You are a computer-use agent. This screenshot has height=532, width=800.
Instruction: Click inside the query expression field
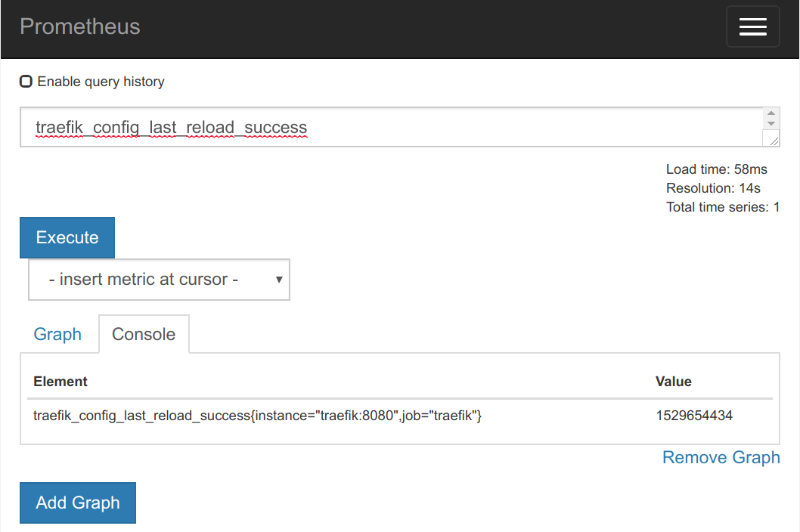point(378,127)
